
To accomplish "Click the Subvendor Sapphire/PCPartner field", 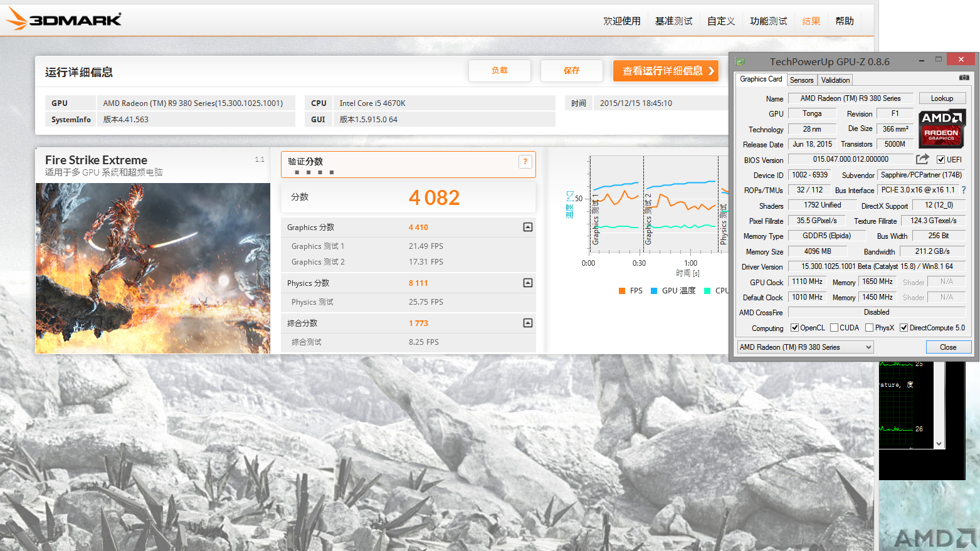I will pyautogui.click(x=921, y=175).
